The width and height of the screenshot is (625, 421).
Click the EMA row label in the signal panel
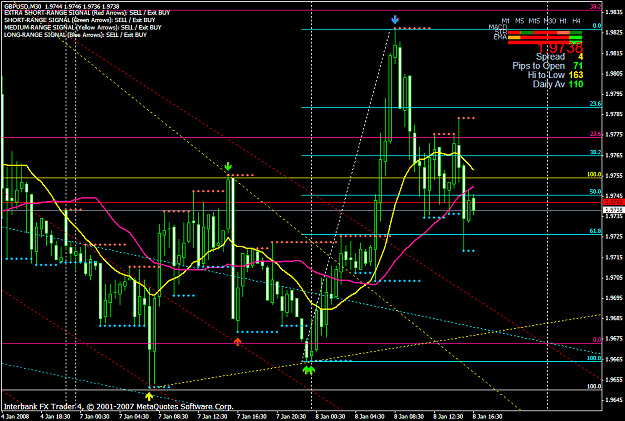pyautogui.click(x=500, y=37)
